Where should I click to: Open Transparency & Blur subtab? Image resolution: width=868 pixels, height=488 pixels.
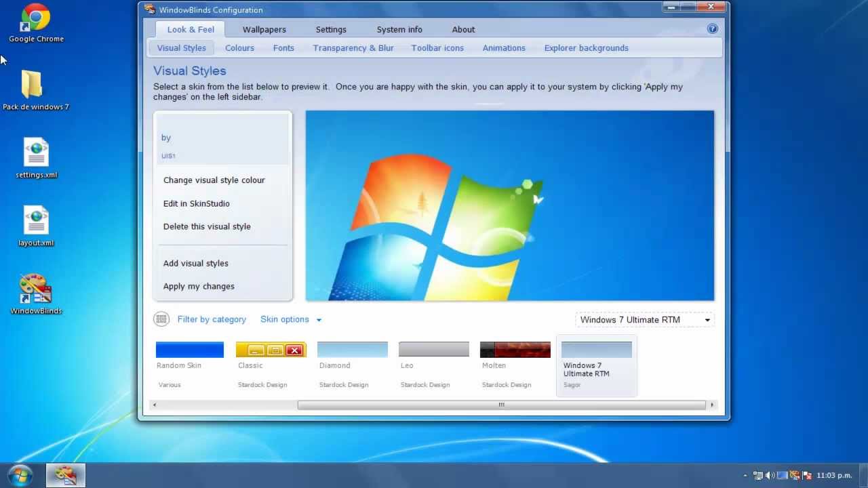[353, 48]
